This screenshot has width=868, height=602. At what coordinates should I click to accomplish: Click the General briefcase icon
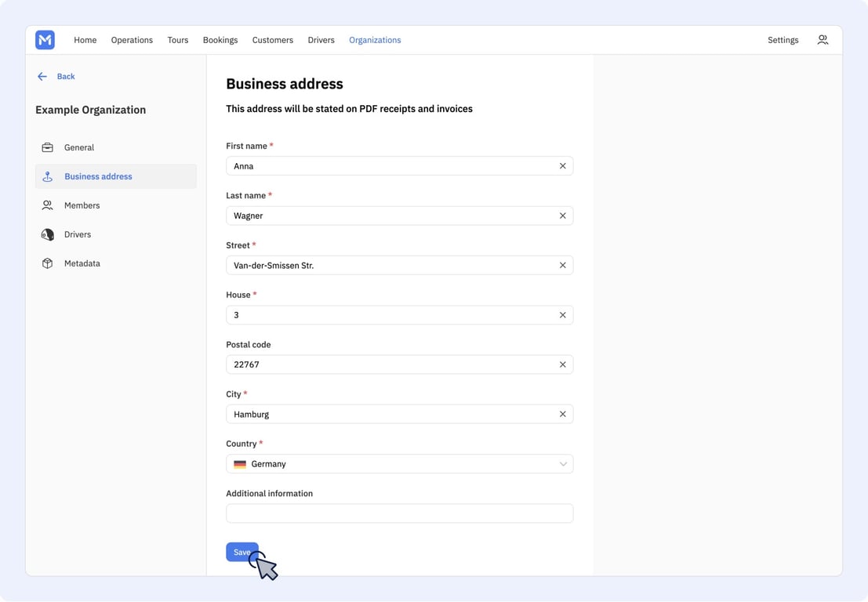pyautogui.click(x=48, y=147)
